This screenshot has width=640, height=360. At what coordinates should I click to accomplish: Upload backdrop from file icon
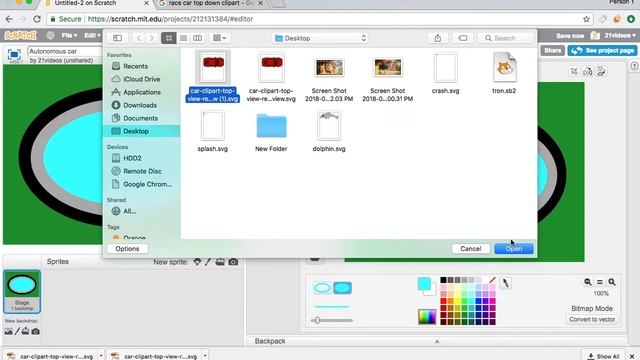(x=25, y=331)
